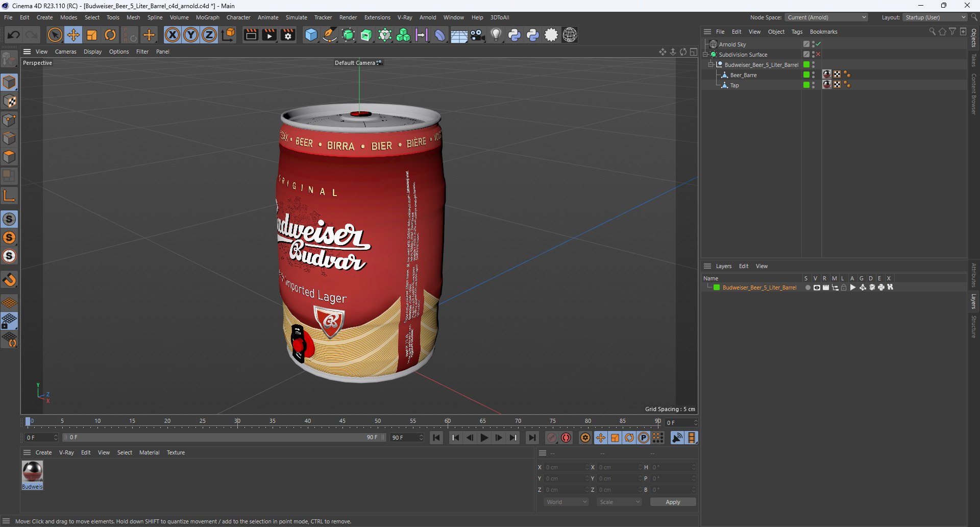
Task: Add a Cube primitive object
Action: [x=311, y=35]
